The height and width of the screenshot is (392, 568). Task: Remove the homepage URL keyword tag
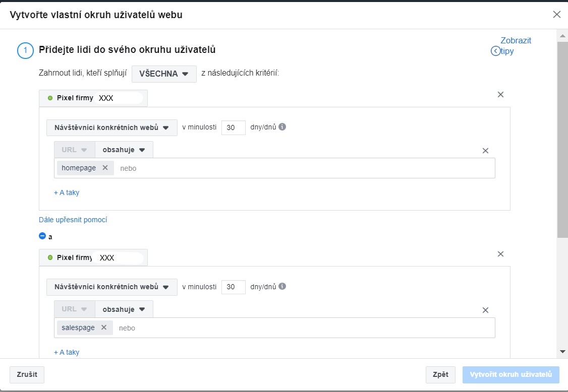point(105,168)
